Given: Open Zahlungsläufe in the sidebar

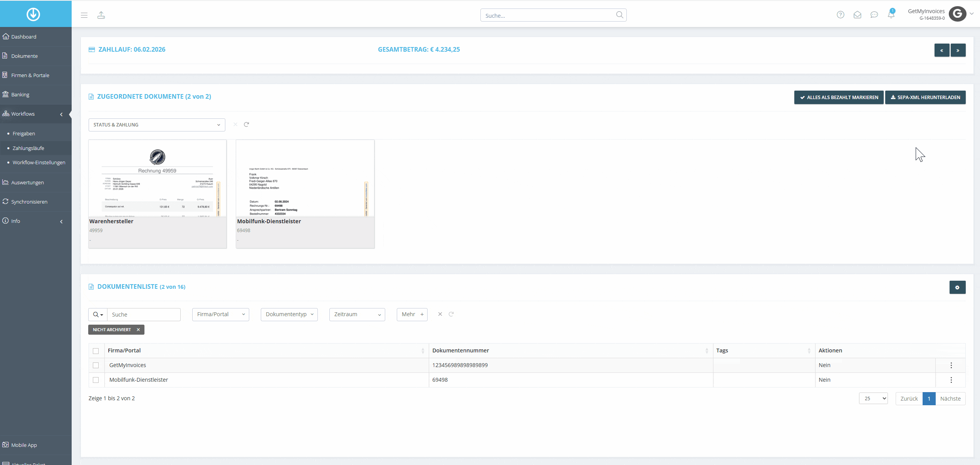Looking at the screenshot, I should tap(28, 148).
